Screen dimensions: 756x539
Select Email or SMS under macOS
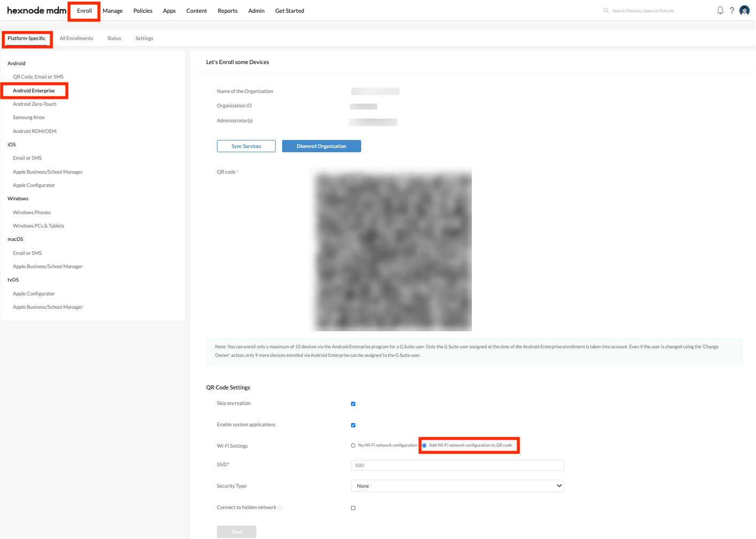[x=27, y=253]
